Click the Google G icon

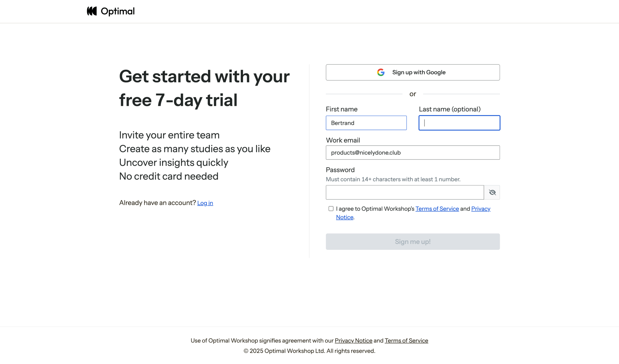click(381, 72)
